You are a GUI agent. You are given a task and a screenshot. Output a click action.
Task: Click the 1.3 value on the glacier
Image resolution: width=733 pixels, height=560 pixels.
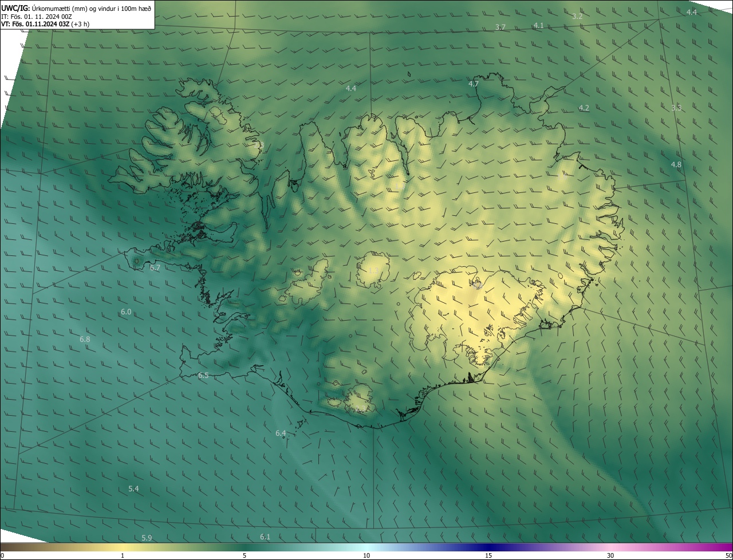point(373,270)
